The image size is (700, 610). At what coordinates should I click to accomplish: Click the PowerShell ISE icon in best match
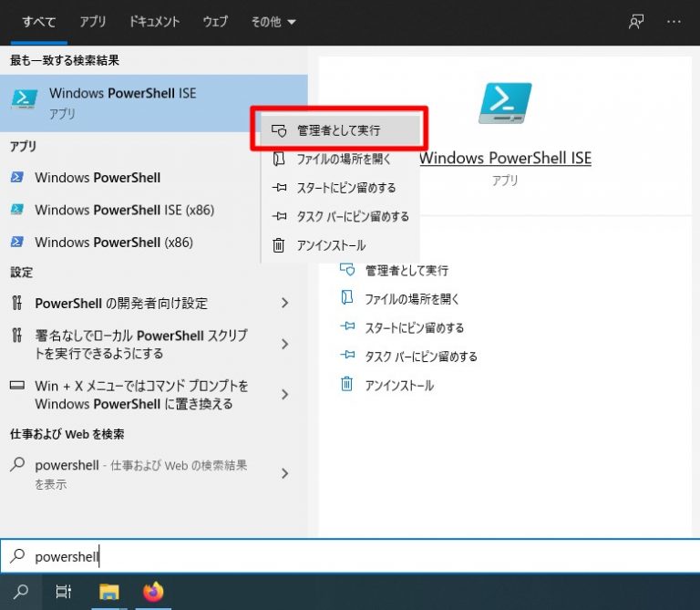click(24, 98)
